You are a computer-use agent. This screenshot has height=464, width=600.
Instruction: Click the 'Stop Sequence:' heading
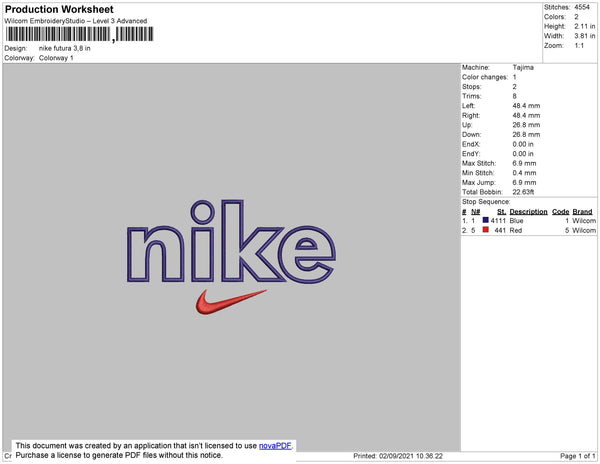pos(486,202)
